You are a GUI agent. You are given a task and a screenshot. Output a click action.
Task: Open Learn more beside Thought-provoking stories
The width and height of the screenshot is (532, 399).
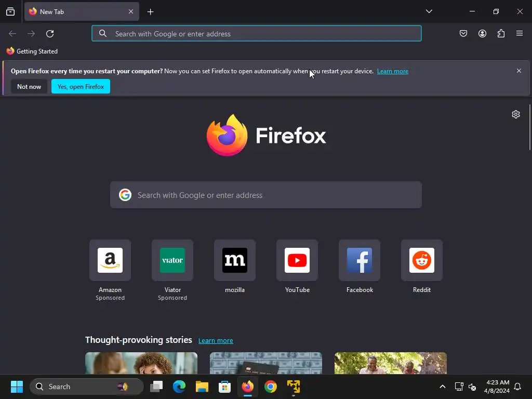click(216, 341)
